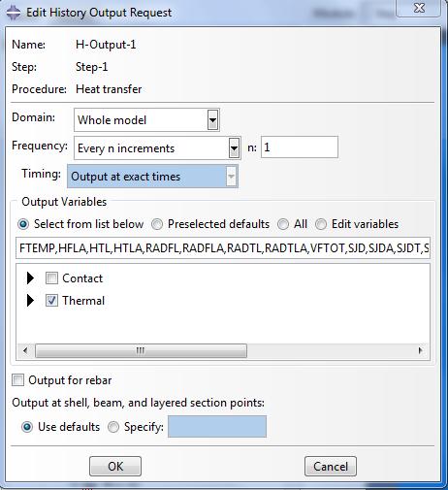Enable Output for rebar checkbox
Image resolution: width=448 pixels, height=490 pixels.
pyautogui.click(x=17, y=380)
